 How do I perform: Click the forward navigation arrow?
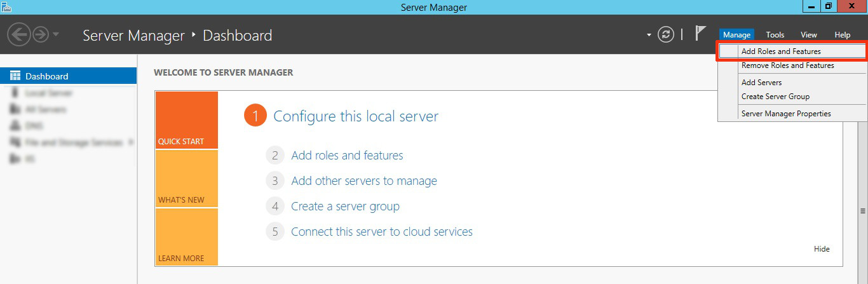click(x=40, y=35)
